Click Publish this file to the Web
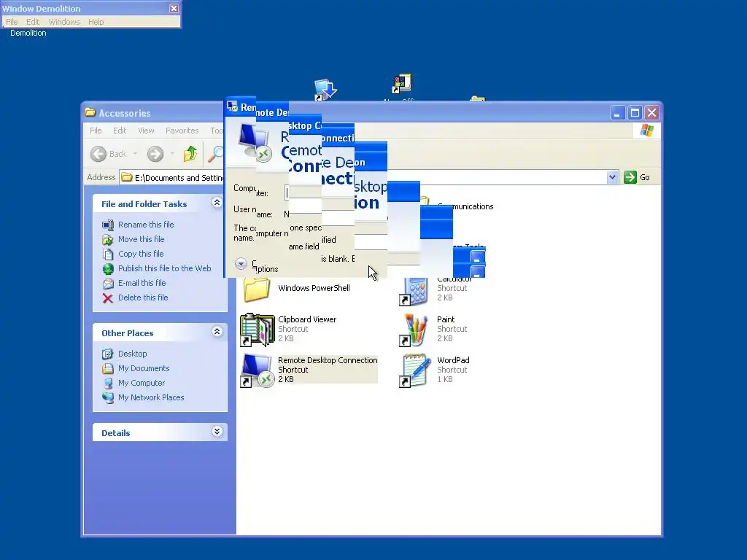The width and height of the screenshot is (747, 560). 164,268
